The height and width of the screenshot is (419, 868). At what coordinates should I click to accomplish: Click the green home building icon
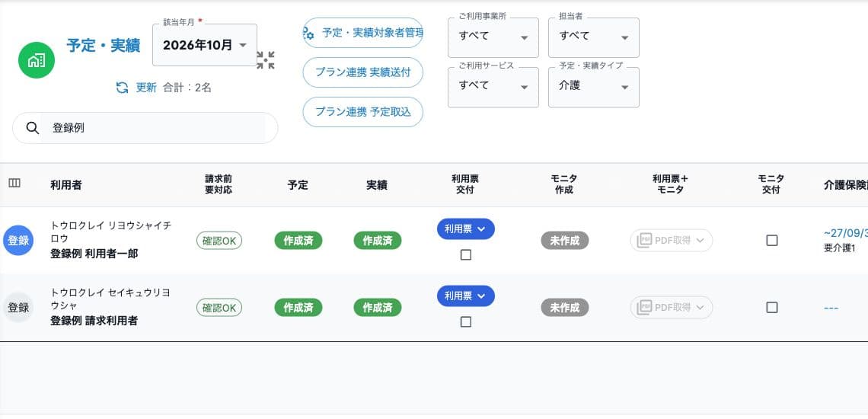point(37,60)
